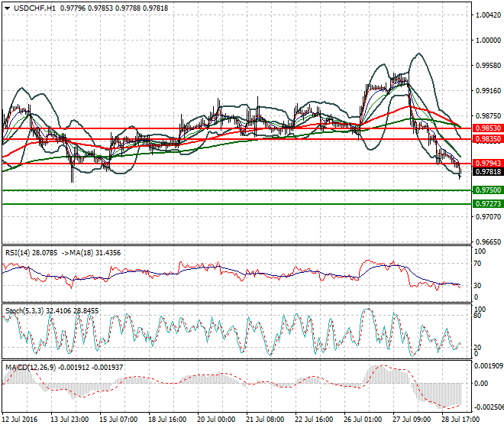
Task: Select the green 0.97273 support level label
Action: pos(488,204)
